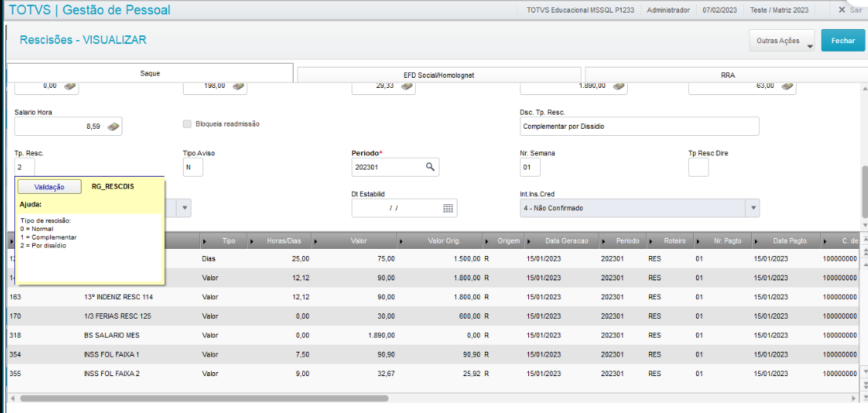Click the Administrador user label in header
This screenshot has width=868, height=413.
[668, 10]
